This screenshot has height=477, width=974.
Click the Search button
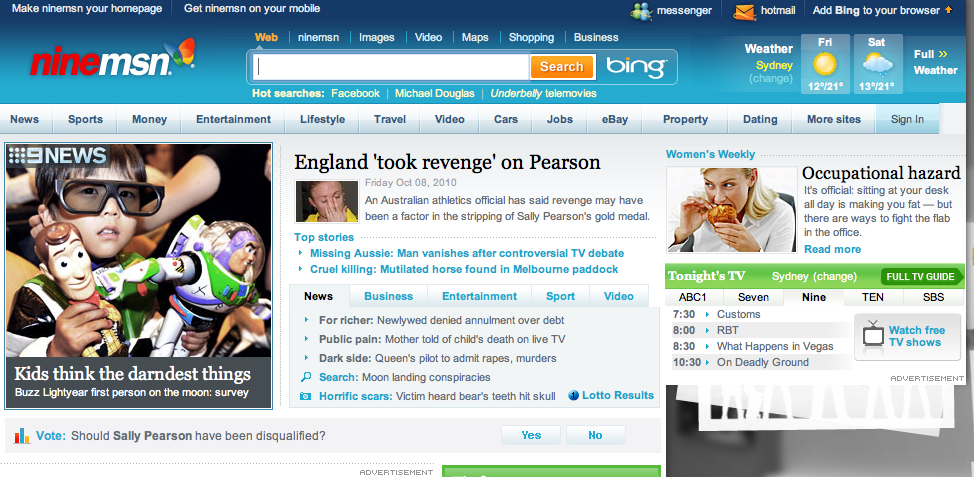562,66
